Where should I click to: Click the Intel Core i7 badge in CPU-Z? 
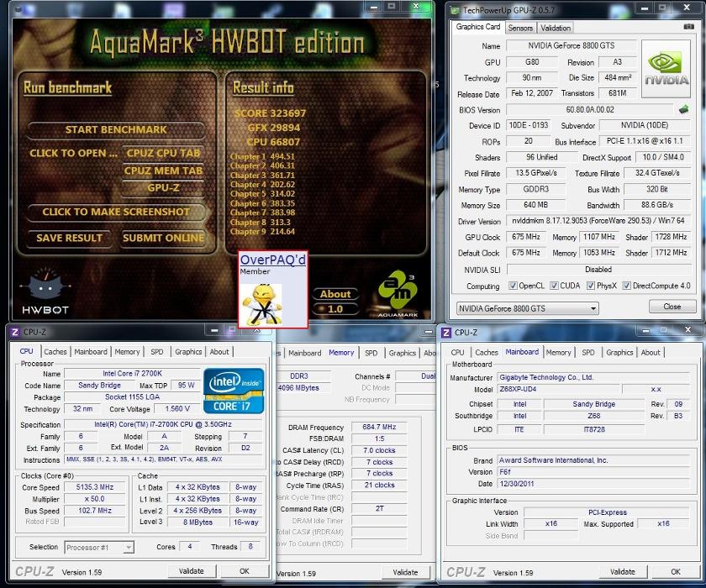click(x=234, y=391)
